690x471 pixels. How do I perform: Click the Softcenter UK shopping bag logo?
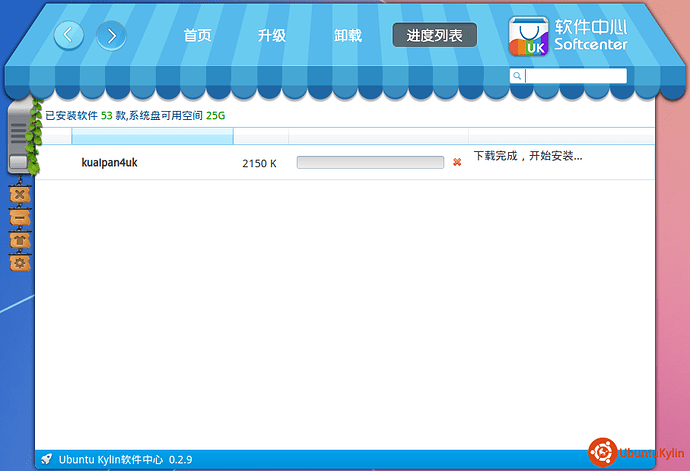pyautogui.click(x=529, y=36)
